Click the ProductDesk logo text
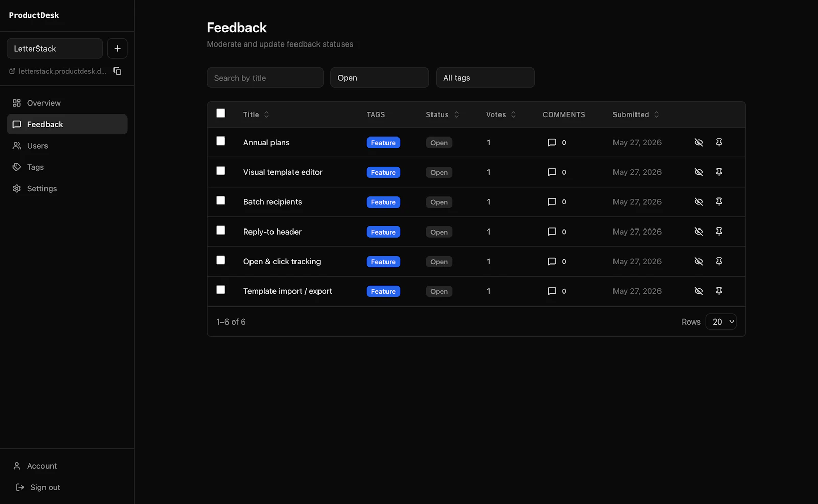The height and width of the screenshot is (504, 818). point(34,15)
